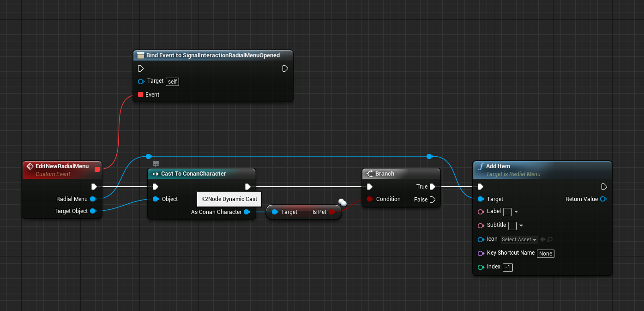Click the red delegate pin on EditNewRadialMenu
The width and height of the screenshot is (644, 311).
pyautogui.click(x=97, y=169)
